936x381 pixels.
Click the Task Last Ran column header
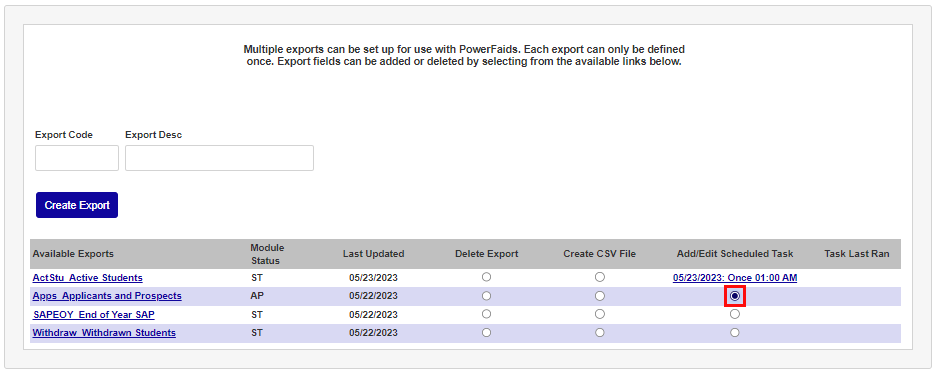click(x=857, y=254)
